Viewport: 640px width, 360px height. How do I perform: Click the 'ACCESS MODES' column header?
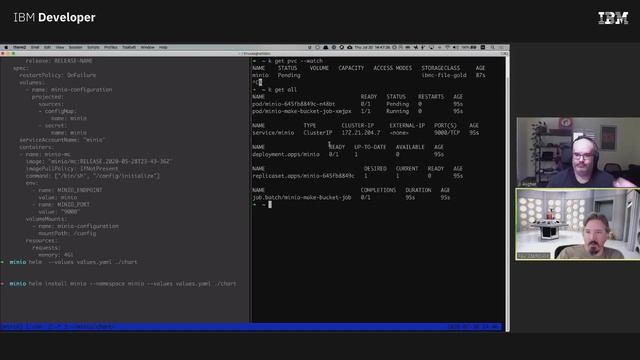[x=392, y=68]
